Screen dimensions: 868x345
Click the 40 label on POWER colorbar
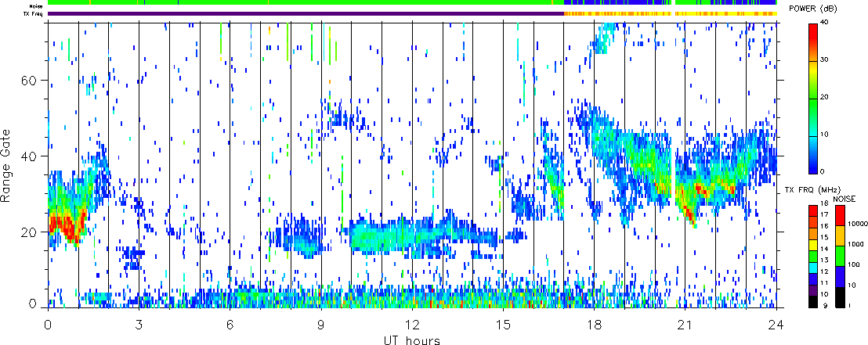824,23
